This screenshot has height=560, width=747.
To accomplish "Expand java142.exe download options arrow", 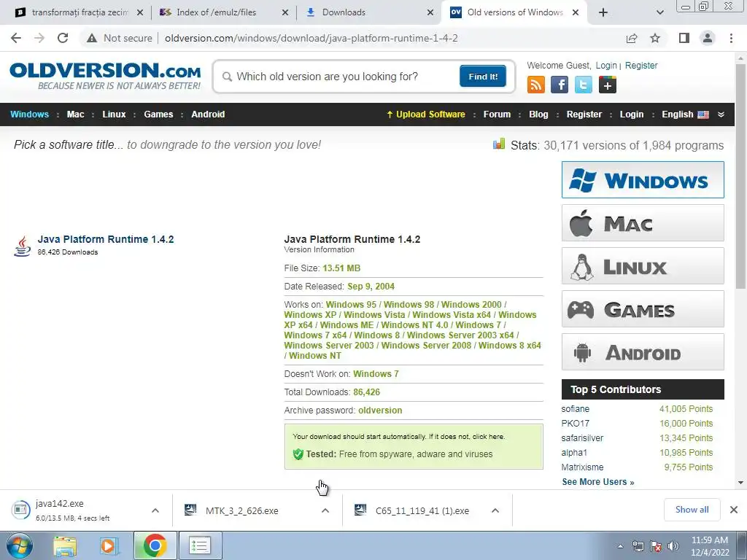I will pyautogui.click(x=155, y=510).
